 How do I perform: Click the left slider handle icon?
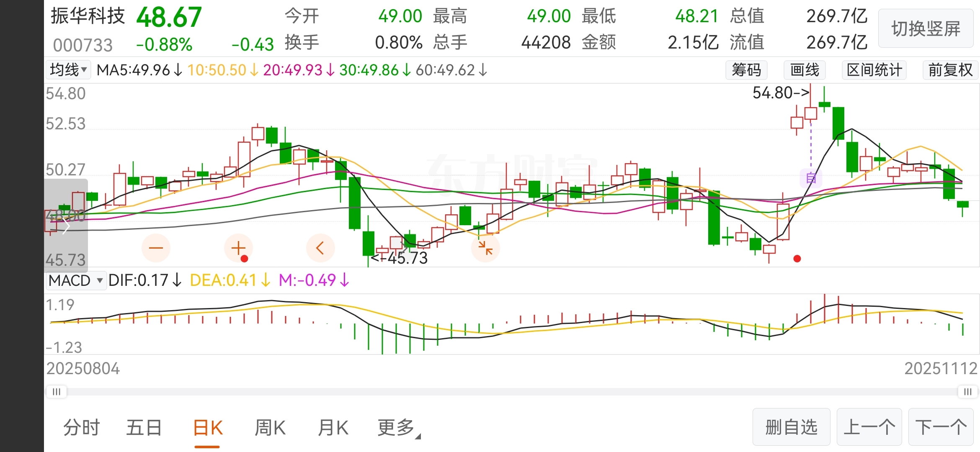pyautogui.click(x=57, y=392)
